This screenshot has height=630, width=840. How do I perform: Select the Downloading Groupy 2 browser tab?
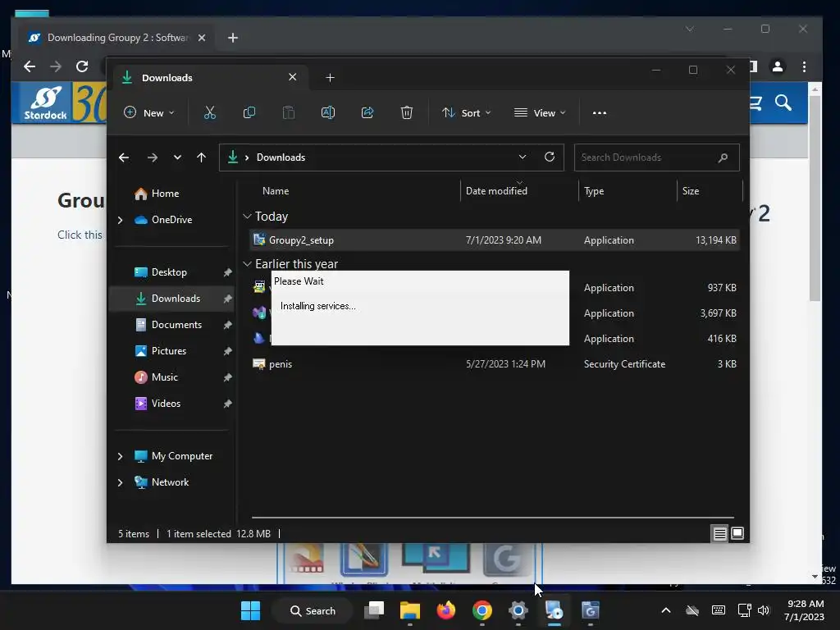click(x=116, y=38)
